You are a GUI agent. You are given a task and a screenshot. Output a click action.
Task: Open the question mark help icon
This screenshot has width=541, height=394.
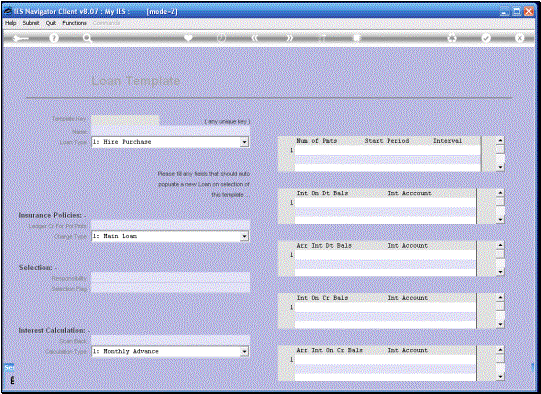[x=53, y=38]
